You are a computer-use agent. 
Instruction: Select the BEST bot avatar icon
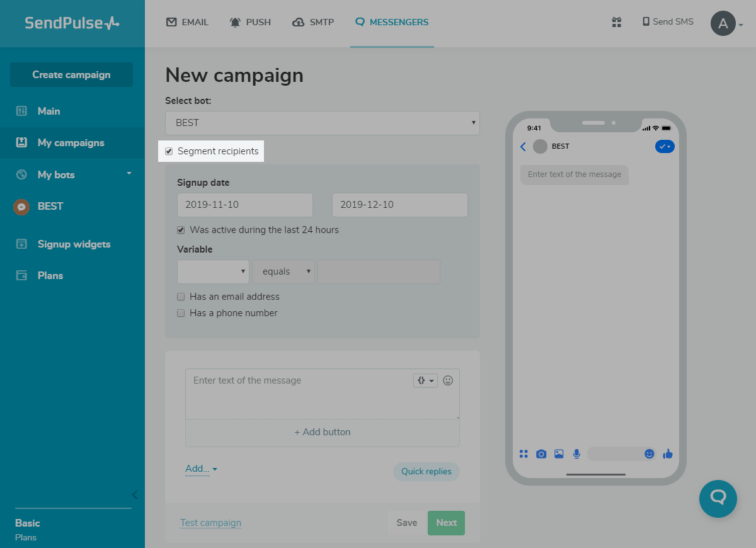click(x=21, y=207)
